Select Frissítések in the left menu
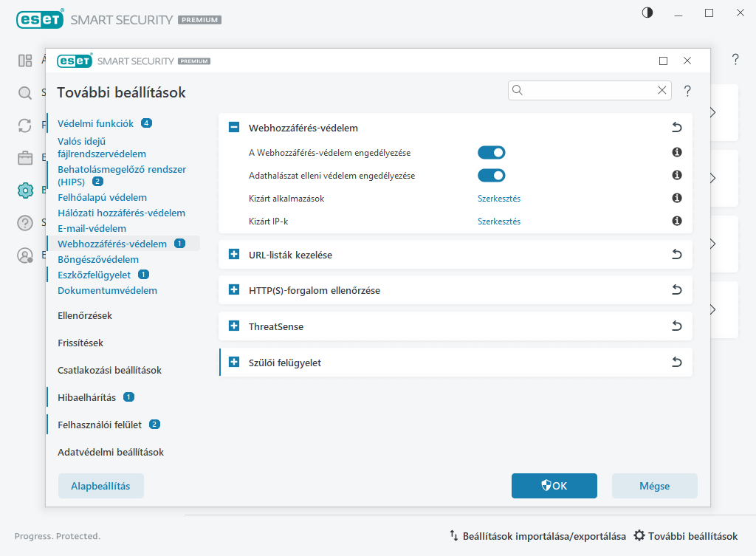 pyautogui.click(x=80, y=343)
